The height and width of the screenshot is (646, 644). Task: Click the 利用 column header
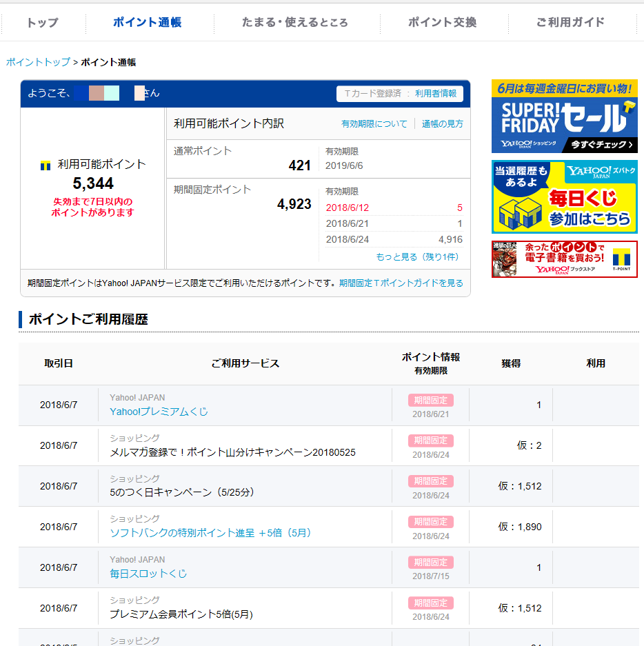[596, 363]
